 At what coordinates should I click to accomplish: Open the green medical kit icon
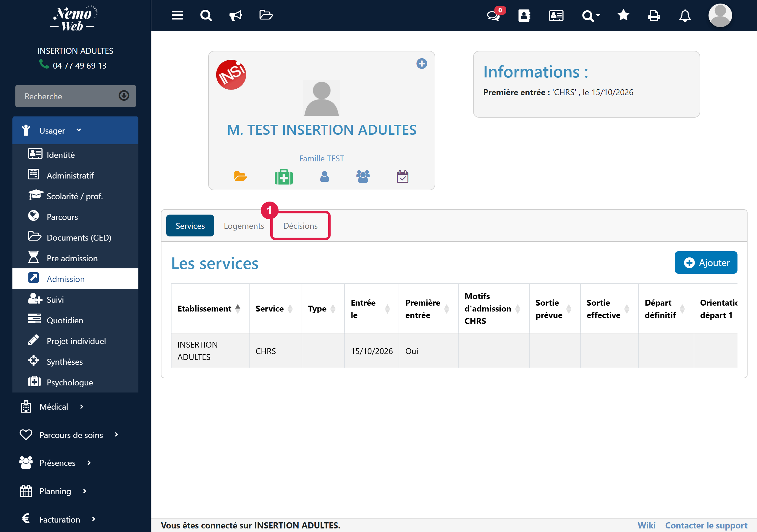coord(284,177)
